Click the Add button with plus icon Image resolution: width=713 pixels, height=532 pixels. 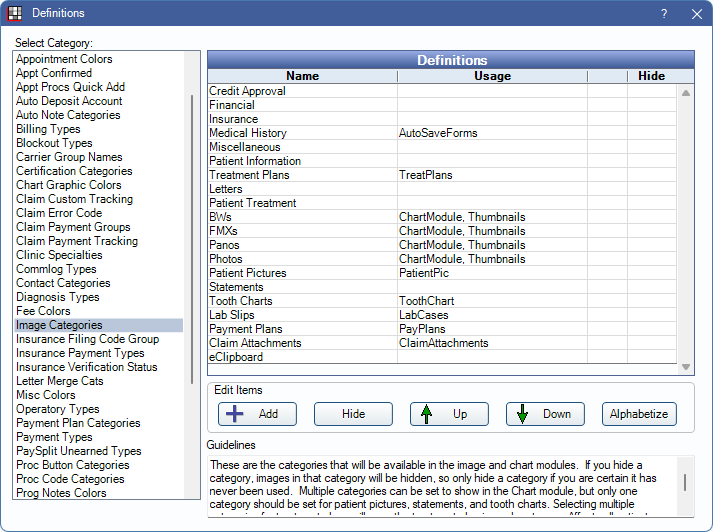(x=256, y=414)
